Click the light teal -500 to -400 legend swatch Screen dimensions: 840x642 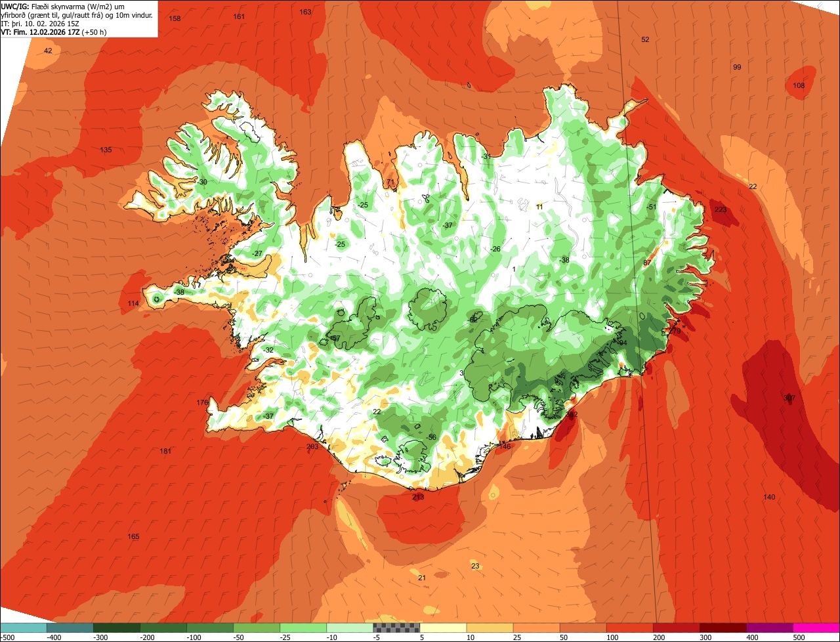pyautogui.click(x=24, y=628)
